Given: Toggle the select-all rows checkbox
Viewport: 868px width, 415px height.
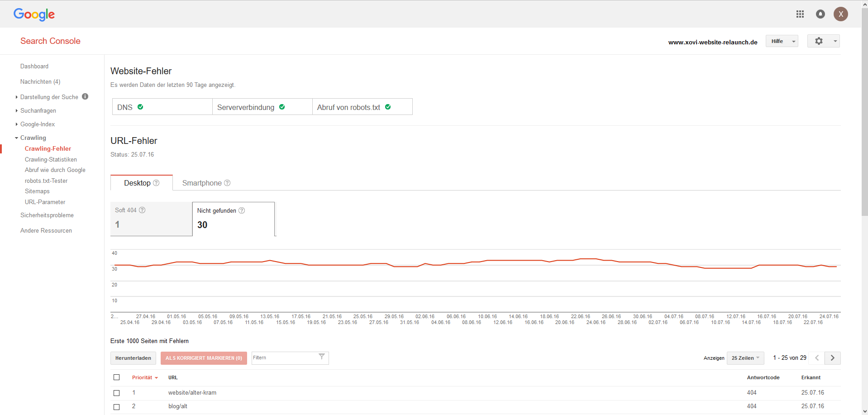Looking at the screenshot, I should (117, 377).
